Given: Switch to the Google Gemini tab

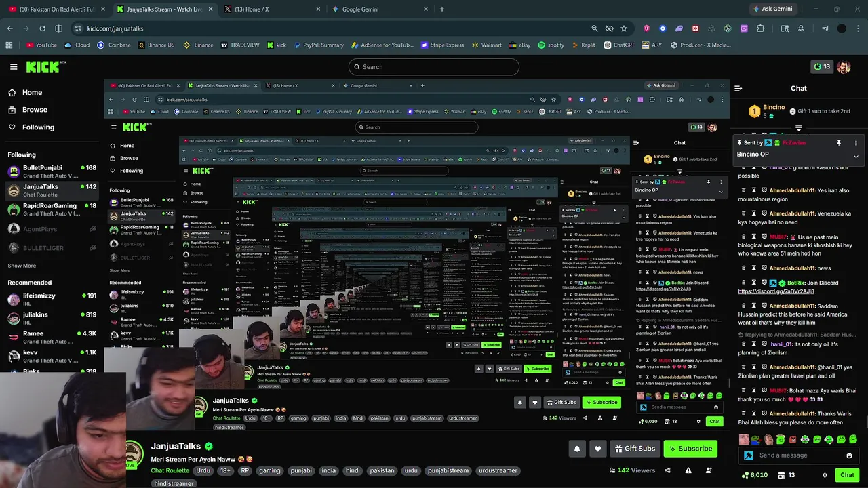Looking at the screenshot, I should point(378,9).
